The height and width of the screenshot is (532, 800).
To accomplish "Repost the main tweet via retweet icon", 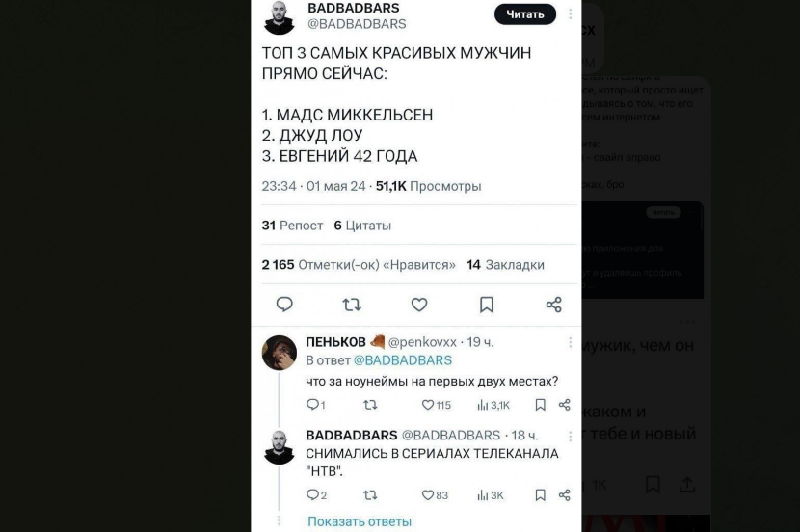I will 352,305.
